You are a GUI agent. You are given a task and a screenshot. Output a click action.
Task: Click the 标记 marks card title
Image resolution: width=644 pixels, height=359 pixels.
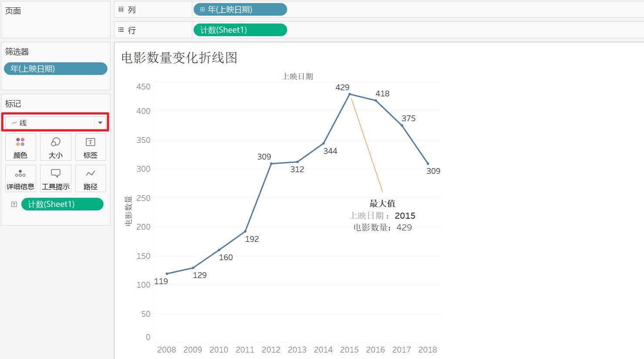pos(13,104)
